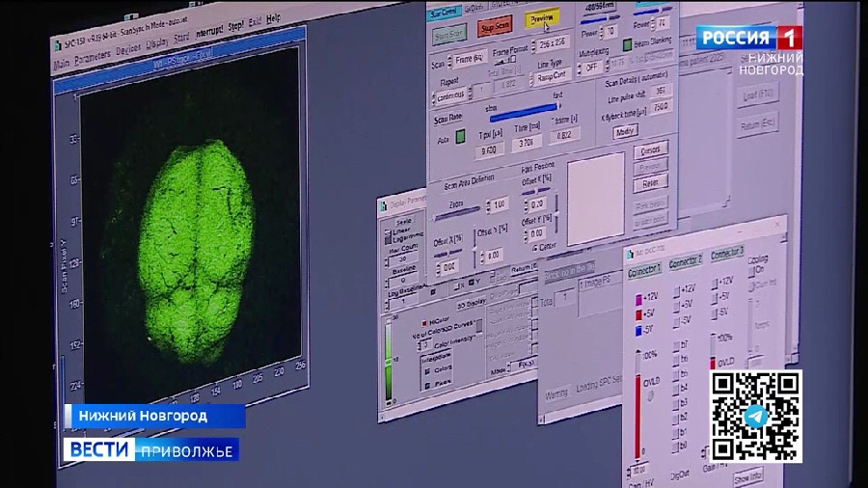Toggle the green Beam Blanking indicator
Screen dimensions: 868x488
[627, 44]
